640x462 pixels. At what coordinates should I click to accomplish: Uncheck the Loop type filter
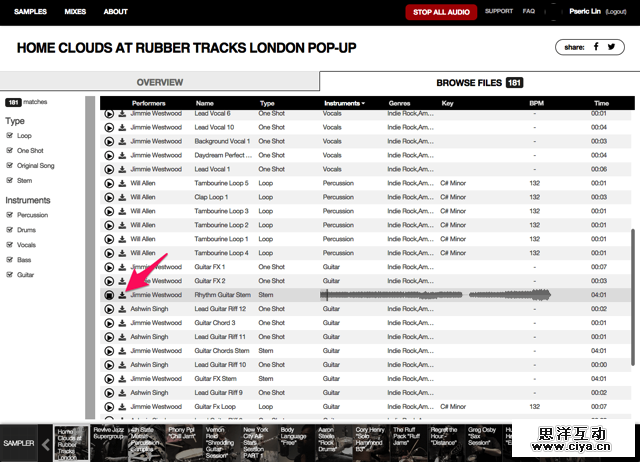click(10, 135)
